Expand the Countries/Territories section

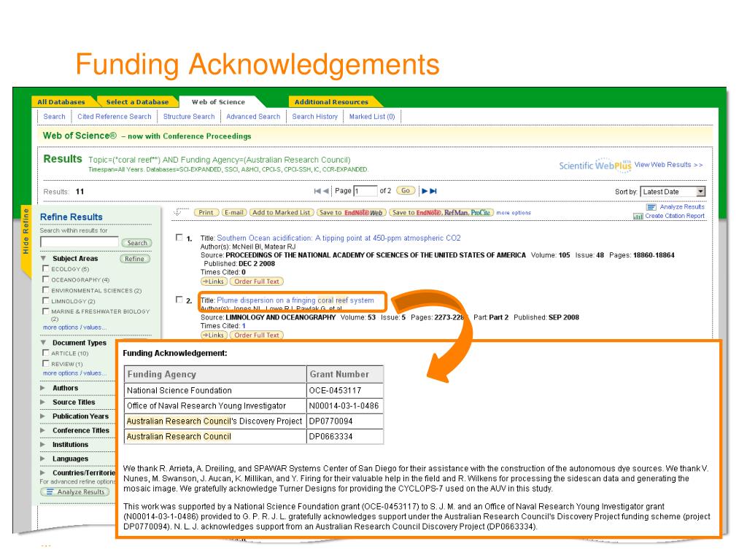(43, 472)
